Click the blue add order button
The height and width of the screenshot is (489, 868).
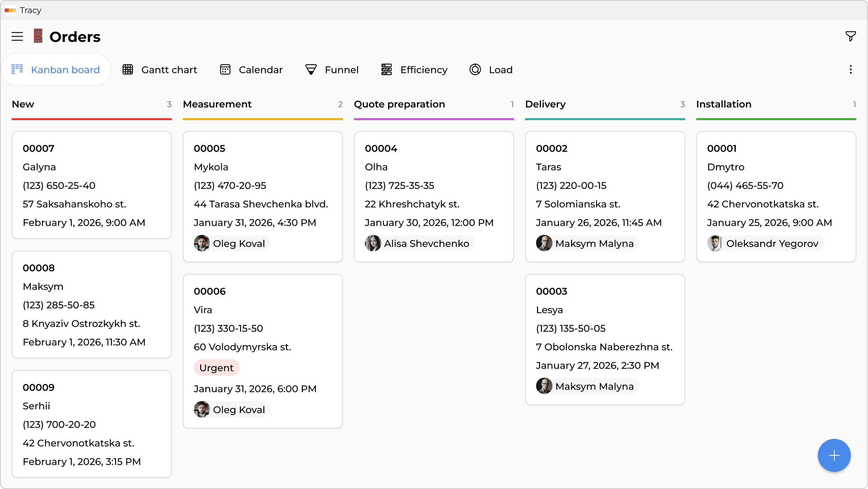[834, 455]
